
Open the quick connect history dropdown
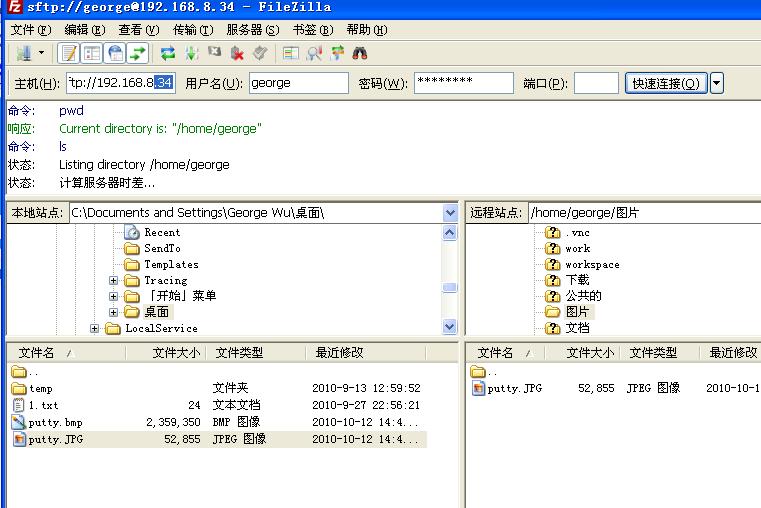717,83
